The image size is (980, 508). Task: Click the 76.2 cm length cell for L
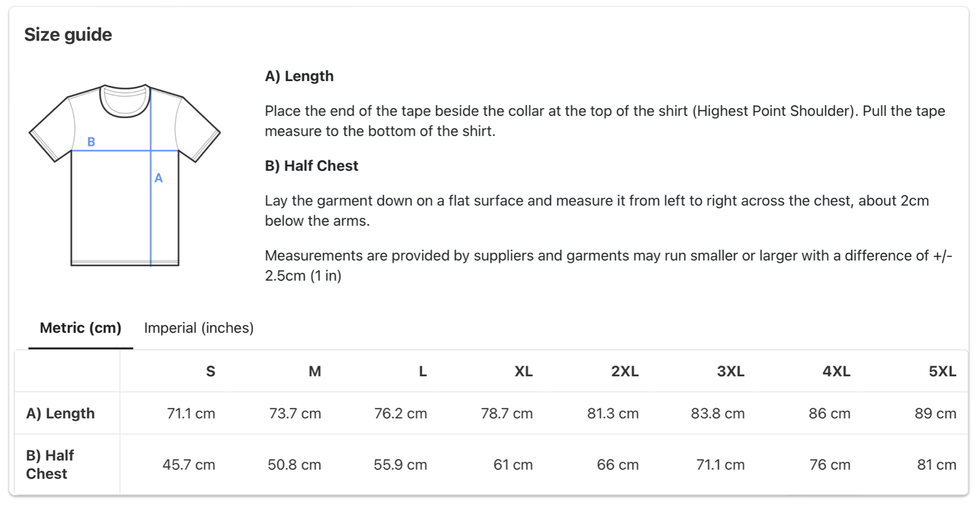(400, 414)
